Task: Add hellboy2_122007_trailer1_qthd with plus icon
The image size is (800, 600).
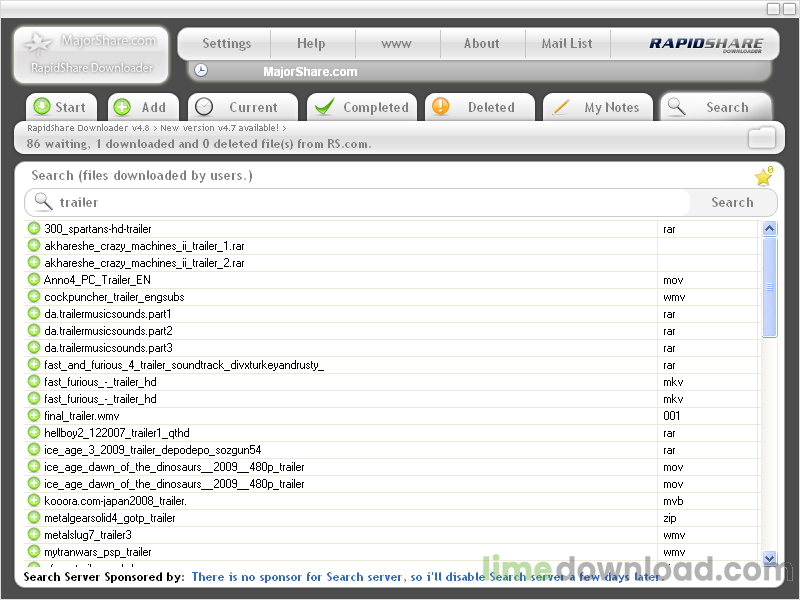Action: [x=34, y=432]
